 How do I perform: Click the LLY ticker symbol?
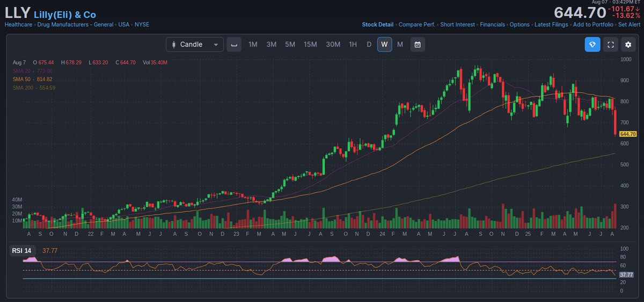(17, 13)
